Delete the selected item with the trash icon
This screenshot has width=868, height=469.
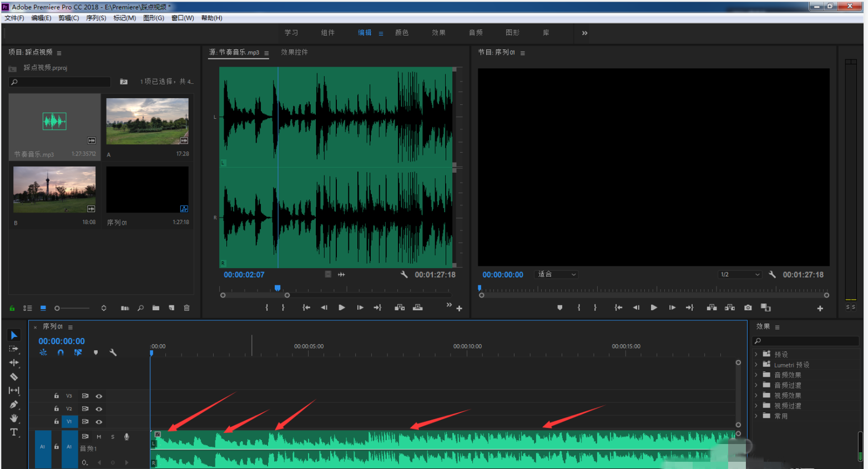tap(186, 308)
